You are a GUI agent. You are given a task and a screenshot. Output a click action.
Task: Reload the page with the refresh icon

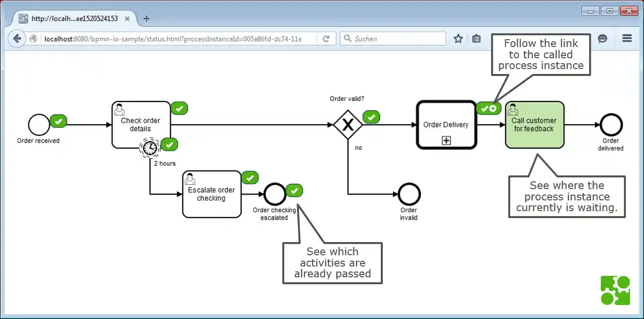tap(326, 39)
